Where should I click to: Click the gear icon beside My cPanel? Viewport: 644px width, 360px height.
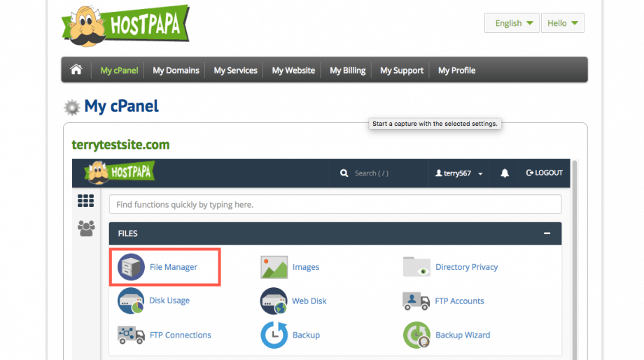72,108
